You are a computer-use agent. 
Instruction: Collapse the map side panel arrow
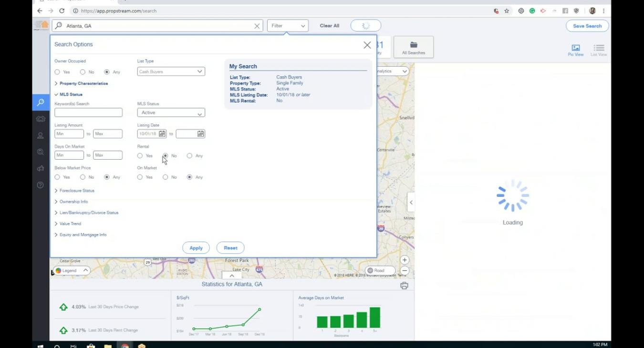coord(411,202)
